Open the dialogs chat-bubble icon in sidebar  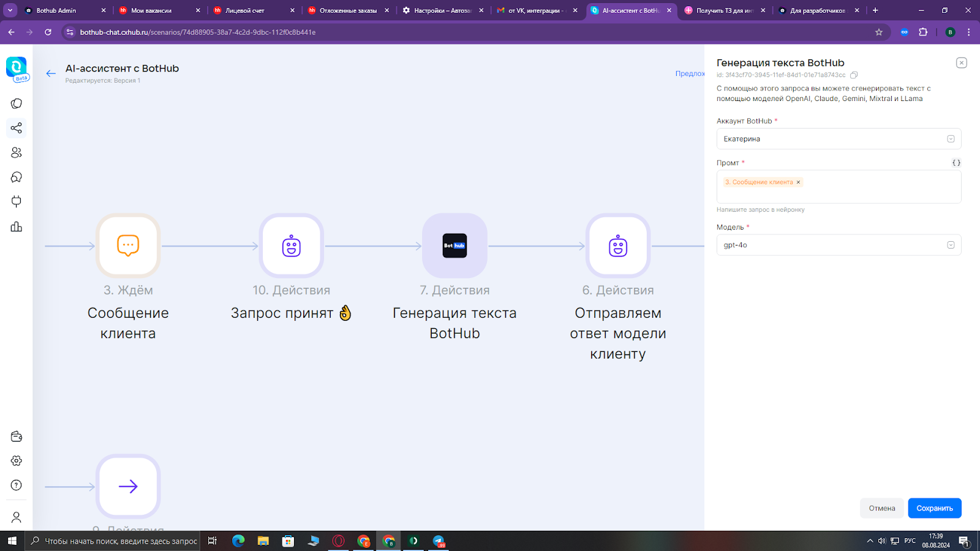pyautogui.click(x=16, y=177)
